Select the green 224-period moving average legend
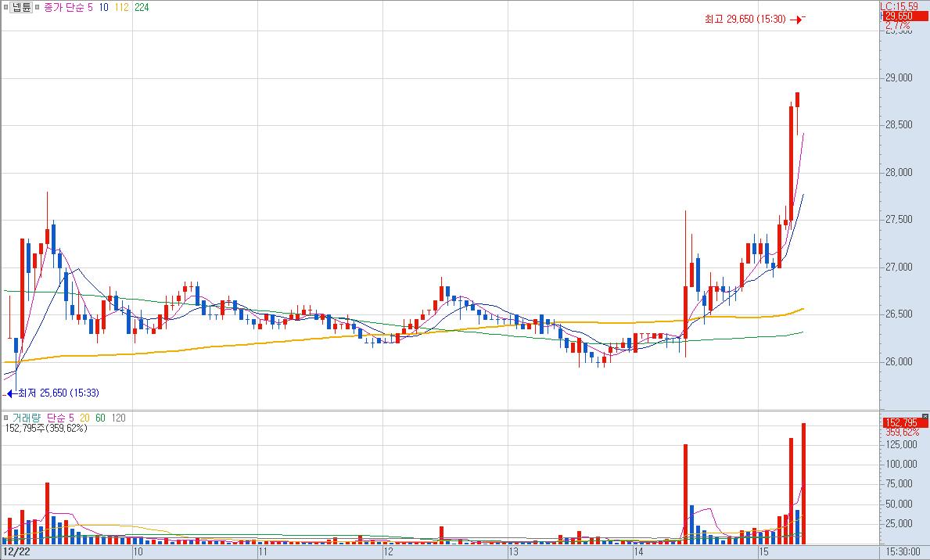The image size is (930, 560). (142, 8)
